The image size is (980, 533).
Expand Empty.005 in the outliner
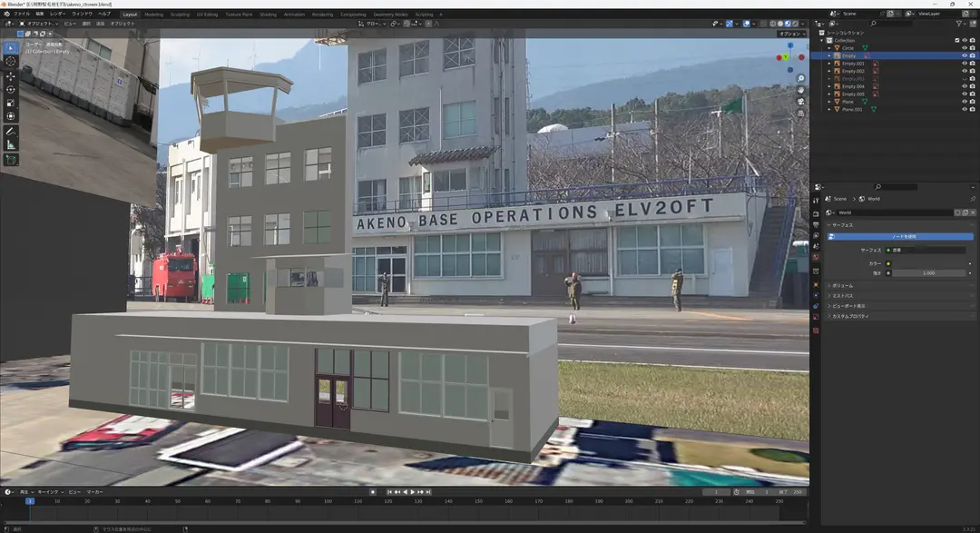click(830, 94)
